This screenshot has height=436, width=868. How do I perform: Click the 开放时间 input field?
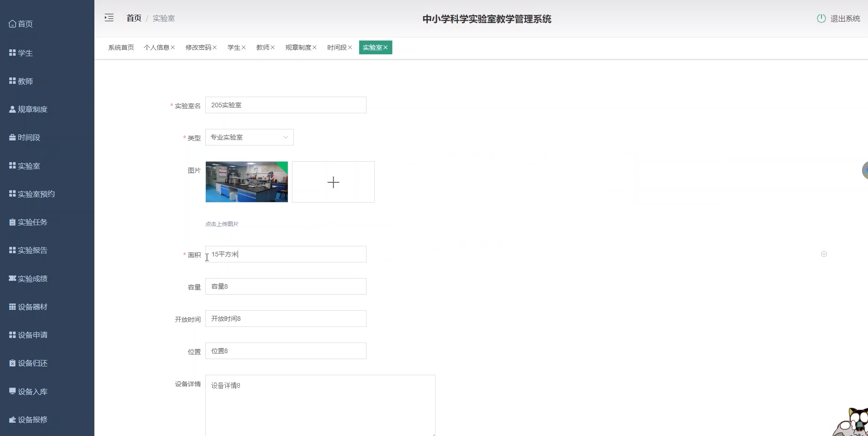pos(285,319)
